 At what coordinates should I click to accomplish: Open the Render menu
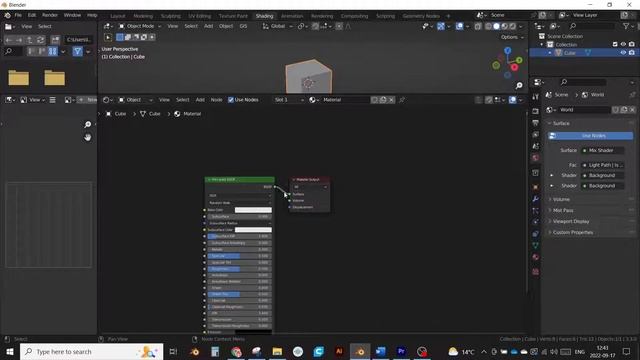(x=50, y=15)
